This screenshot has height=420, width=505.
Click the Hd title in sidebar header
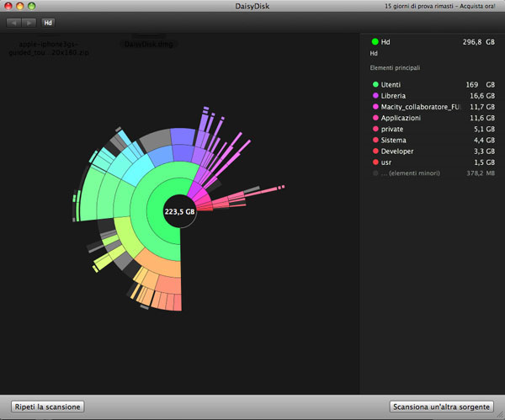click(x=385, y=40)
